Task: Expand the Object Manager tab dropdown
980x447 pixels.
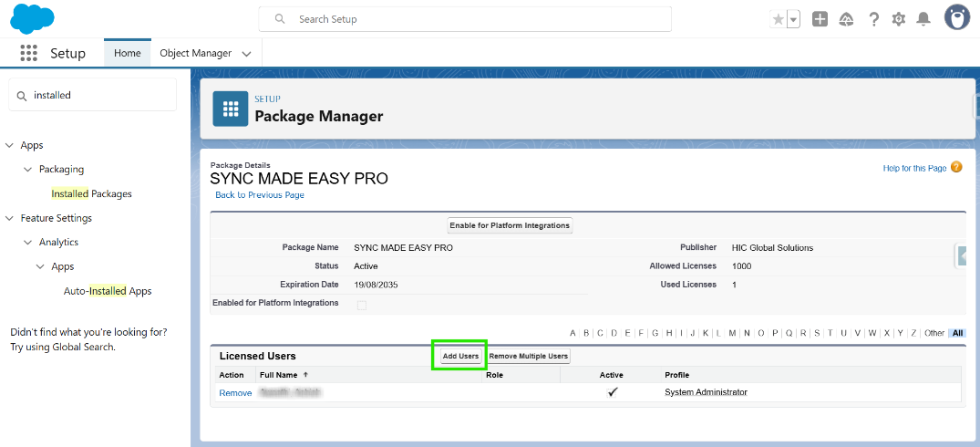Action: coord(246,54)
